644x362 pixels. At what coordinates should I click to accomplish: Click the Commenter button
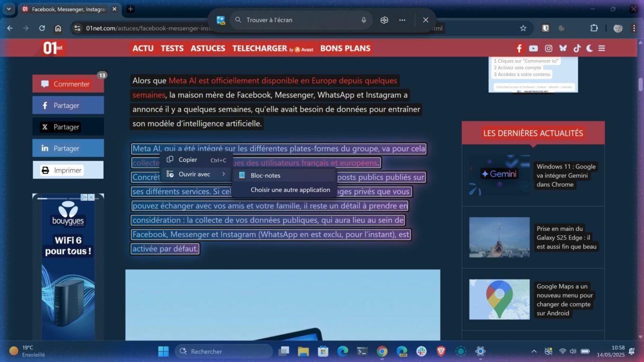click(x=68, y=84)
